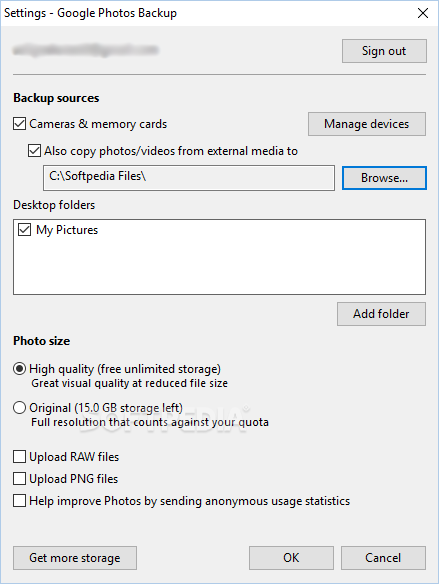Click the blurred account email text

86,50
